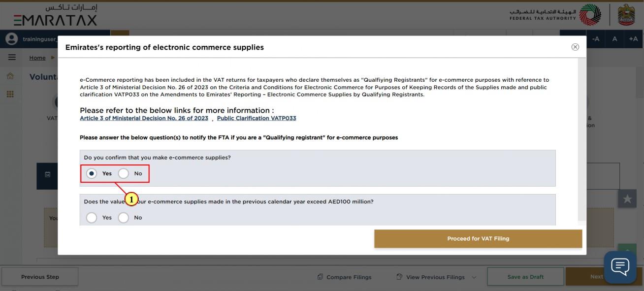This screenshot has height=291, width=644.
Task: Reset font size with the A button
Action: [x=614, y=39]
